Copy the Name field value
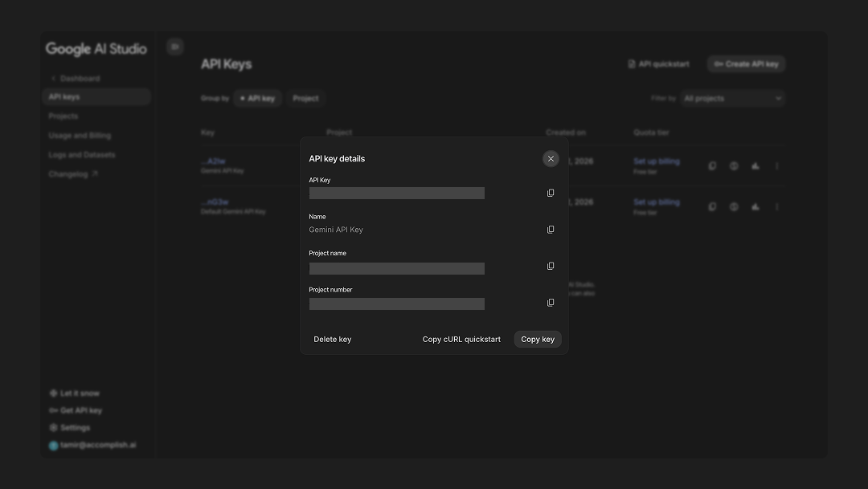The height and width of the screenshot is (489, 868). click(551, 230)
